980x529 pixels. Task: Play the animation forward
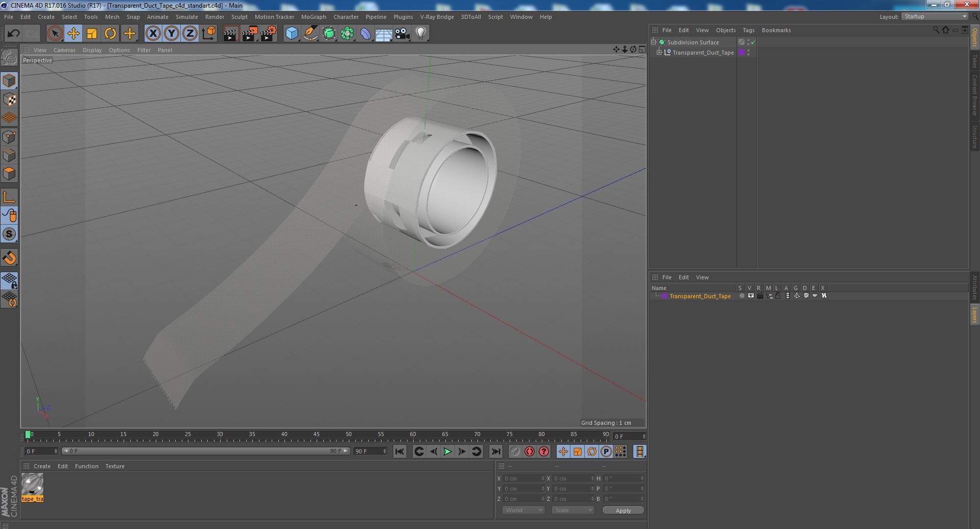447,451
